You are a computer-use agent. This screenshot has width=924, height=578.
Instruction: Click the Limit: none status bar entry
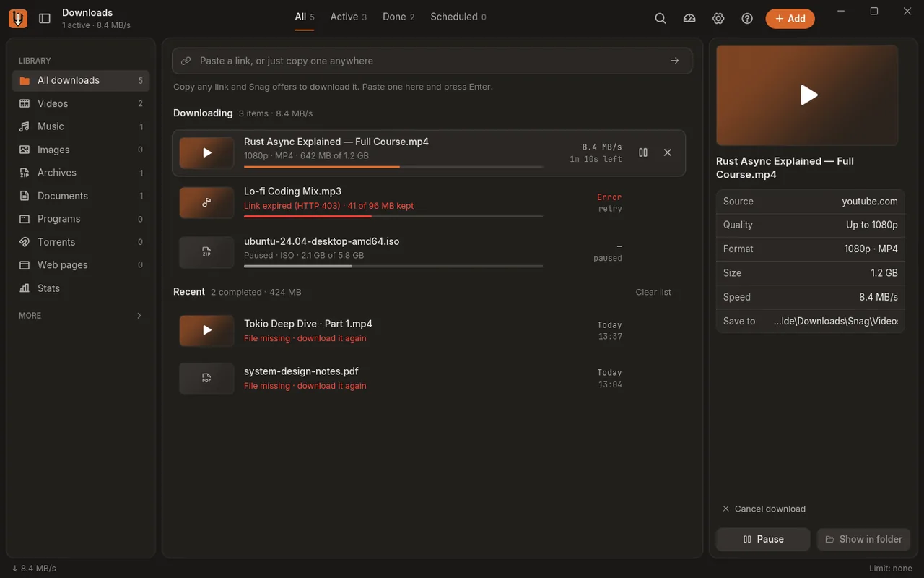coord(891,569)
